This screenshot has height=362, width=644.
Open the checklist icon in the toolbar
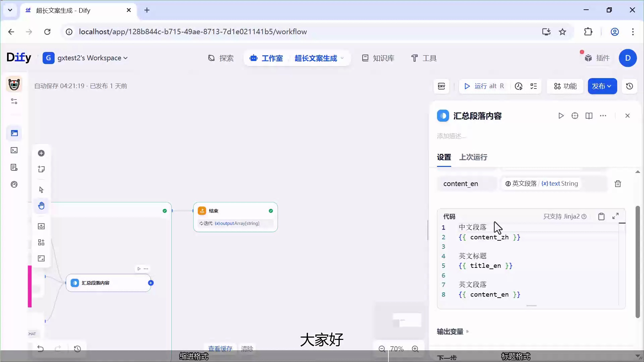[x=534, y=86]
